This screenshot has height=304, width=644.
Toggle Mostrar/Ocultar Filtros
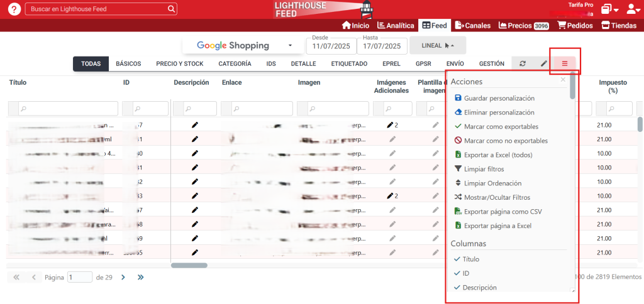pyautogui.click(x=492, y=197)
